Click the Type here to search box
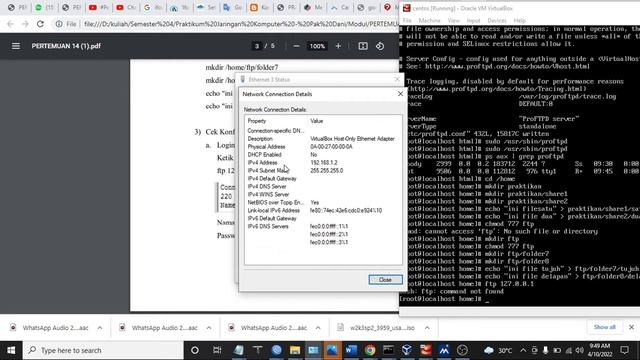 (103, 350)
